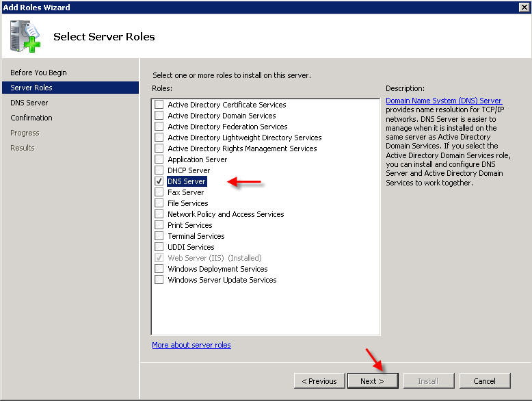
Task: Go back with the Previous button
Action: tap(319, 381)
